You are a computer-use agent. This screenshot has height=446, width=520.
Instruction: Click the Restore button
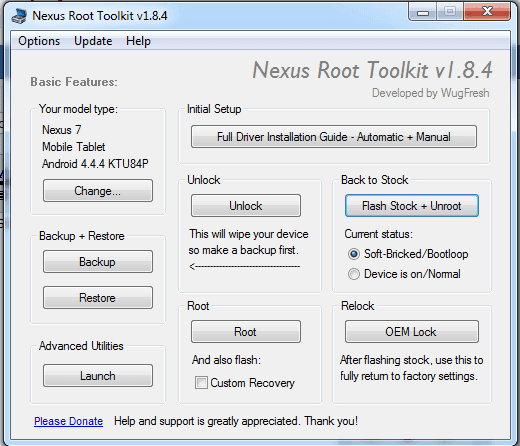[98, 297]
